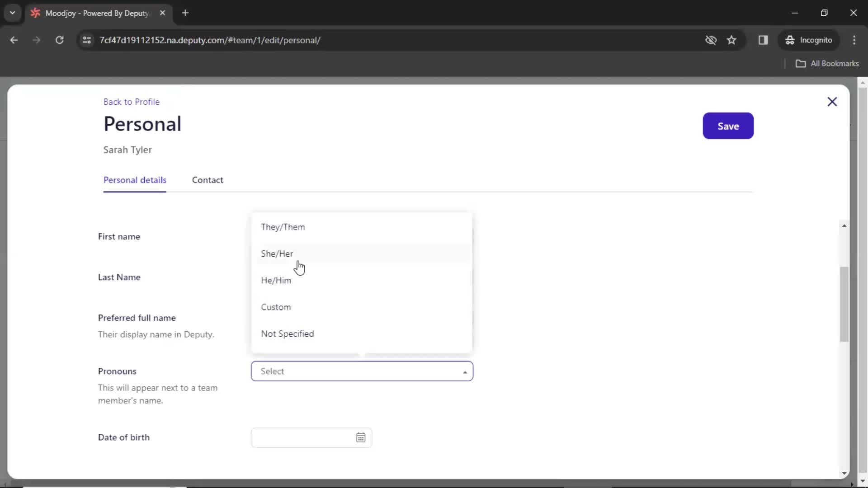Click Back to Profile link
Viewport: 868px width, 488px height.
pos(131,101)
